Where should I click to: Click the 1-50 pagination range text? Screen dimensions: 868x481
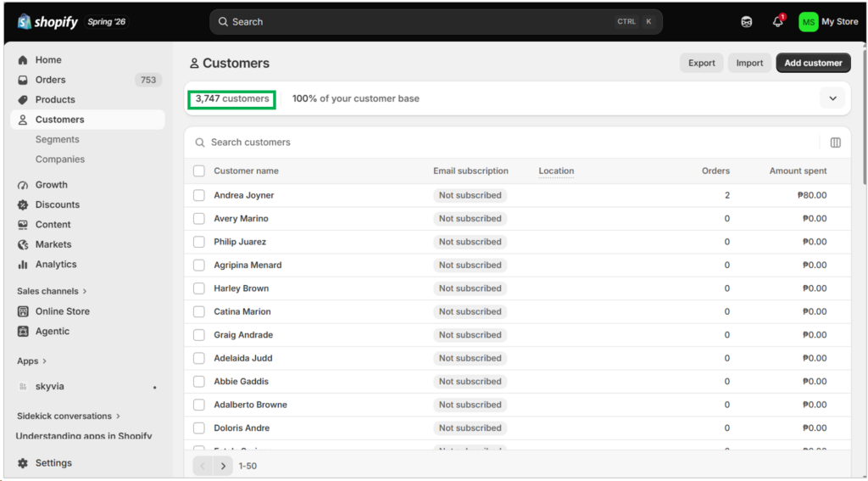[x=248, y=466]
